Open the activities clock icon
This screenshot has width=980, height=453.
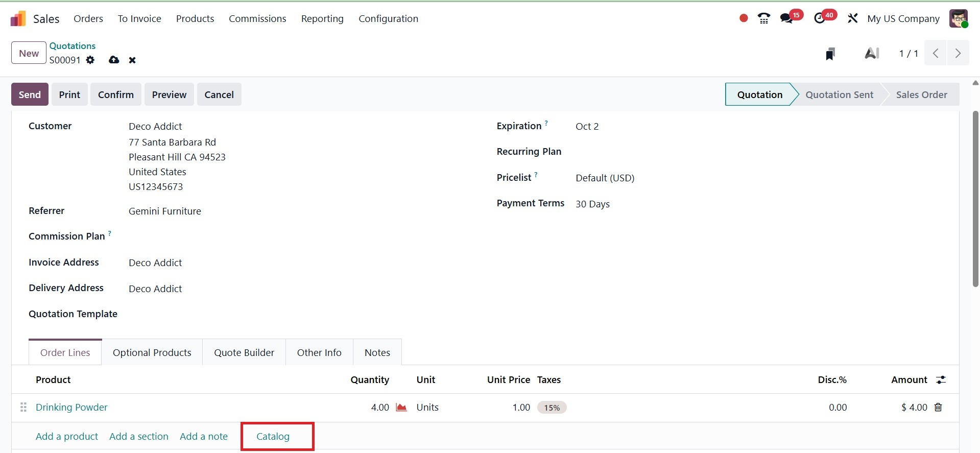click(820, 19)
